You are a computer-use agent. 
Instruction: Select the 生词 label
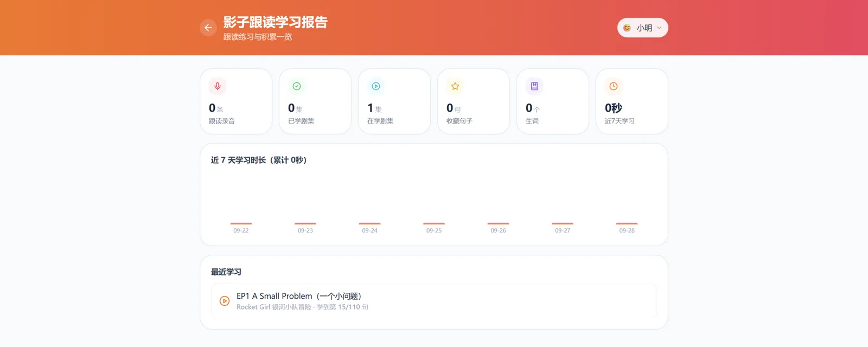532,121
